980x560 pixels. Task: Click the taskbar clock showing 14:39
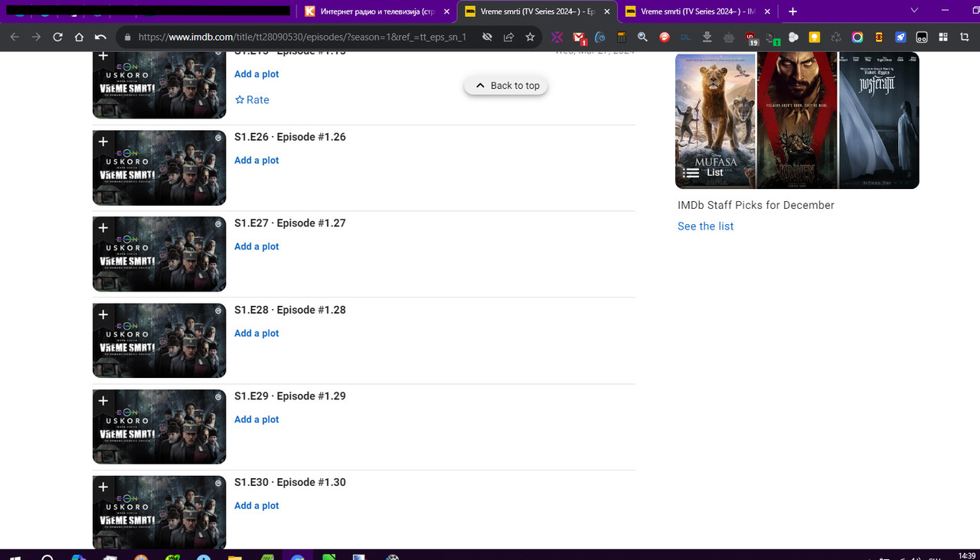tap(966, 555)
